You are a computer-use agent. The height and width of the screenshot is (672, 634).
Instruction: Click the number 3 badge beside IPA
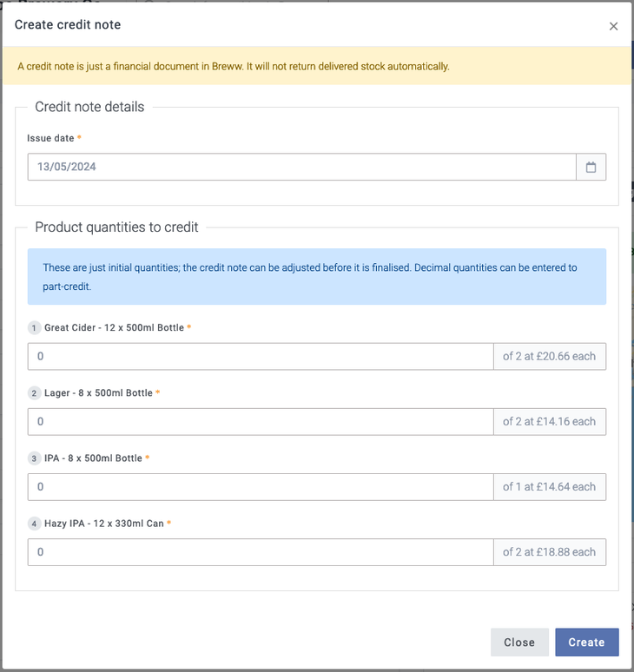(35, 458)
